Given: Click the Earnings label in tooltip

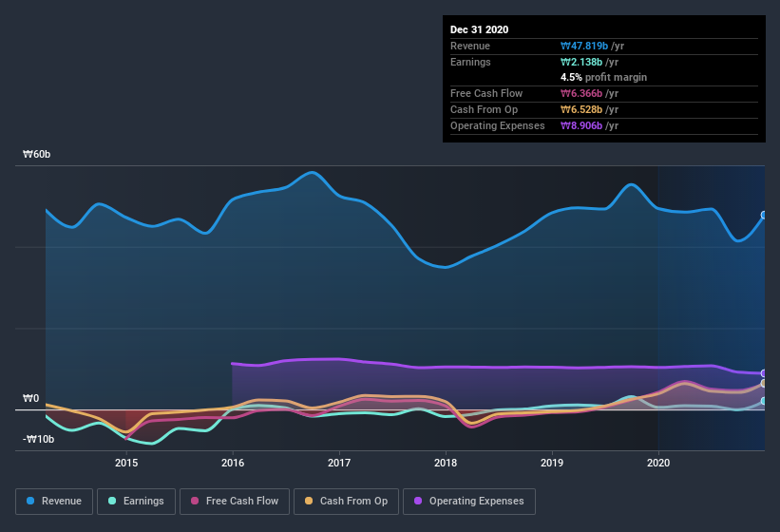Looking at the screenshot, I should point(470,62).
